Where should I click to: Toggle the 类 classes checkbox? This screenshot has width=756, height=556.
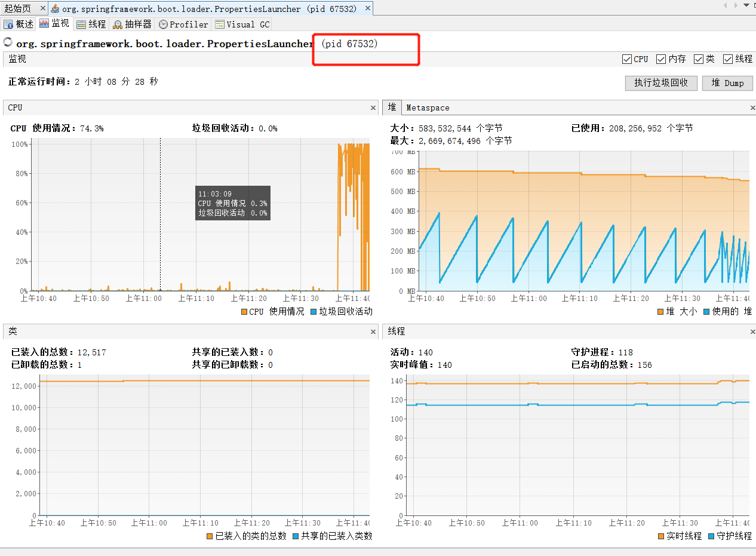coord(698,59)
